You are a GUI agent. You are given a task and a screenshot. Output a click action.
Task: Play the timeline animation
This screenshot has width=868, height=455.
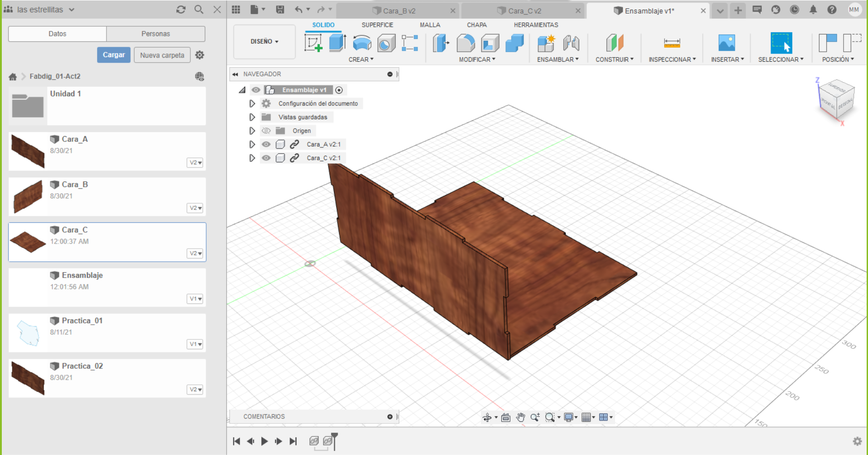(x=264, y=441)
